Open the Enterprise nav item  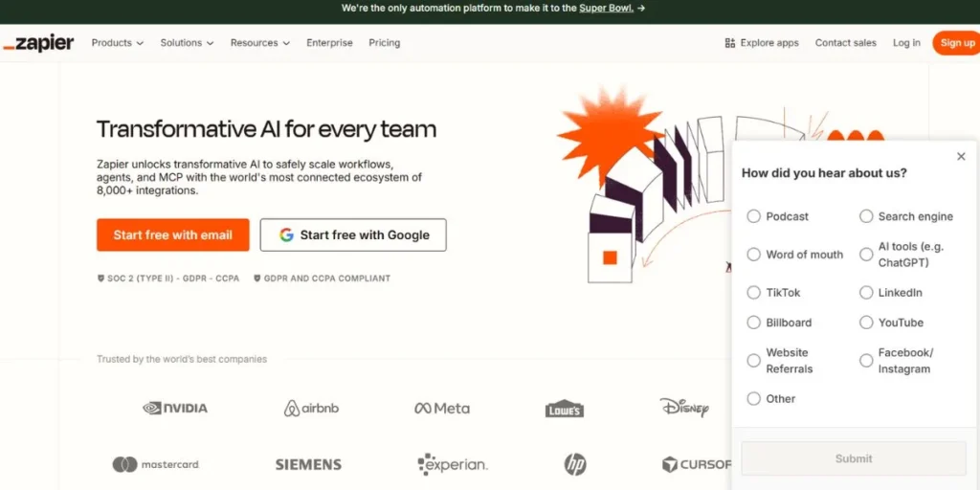[329, 43]
